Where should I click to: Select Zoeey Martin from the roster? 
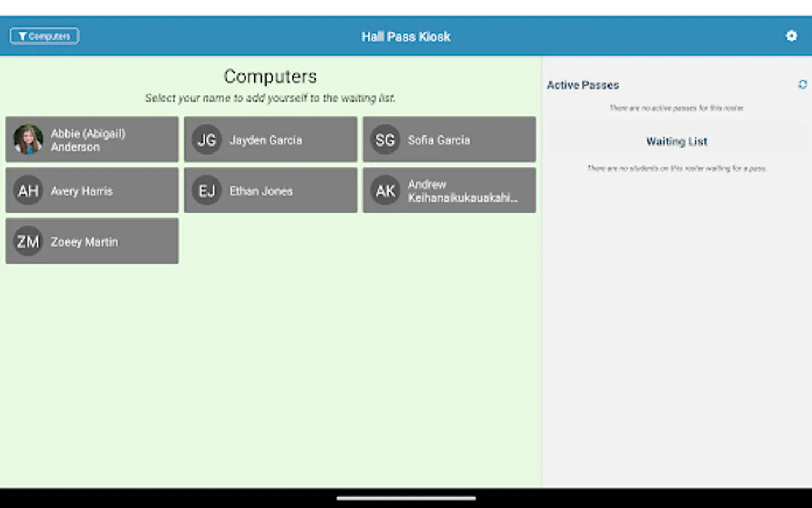[x=92, y=241]
